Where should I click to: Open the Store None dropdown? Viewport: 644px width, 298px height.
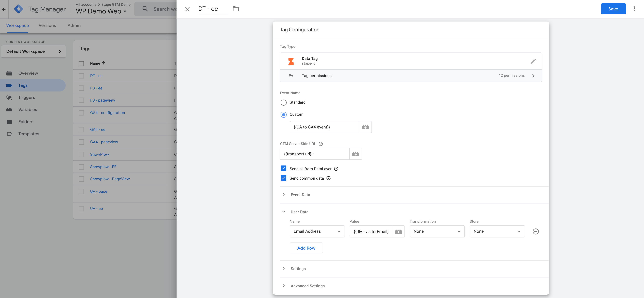tap(497, 232)
